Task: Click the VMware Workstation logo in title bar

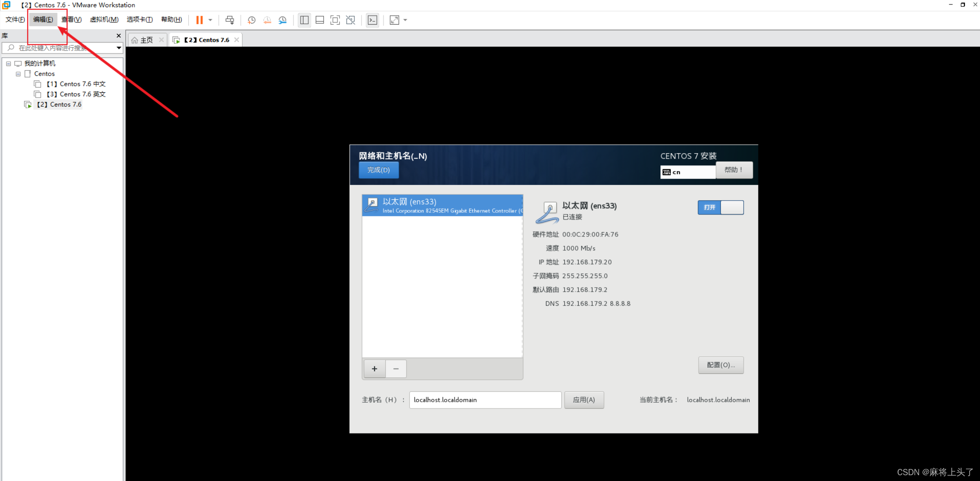Action: coord(6,5)
